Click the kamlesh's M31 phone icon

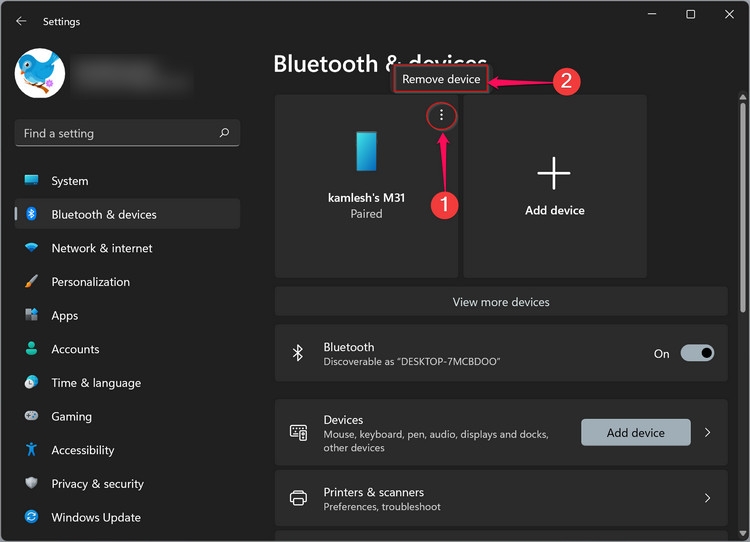click(x=366, y=151)
